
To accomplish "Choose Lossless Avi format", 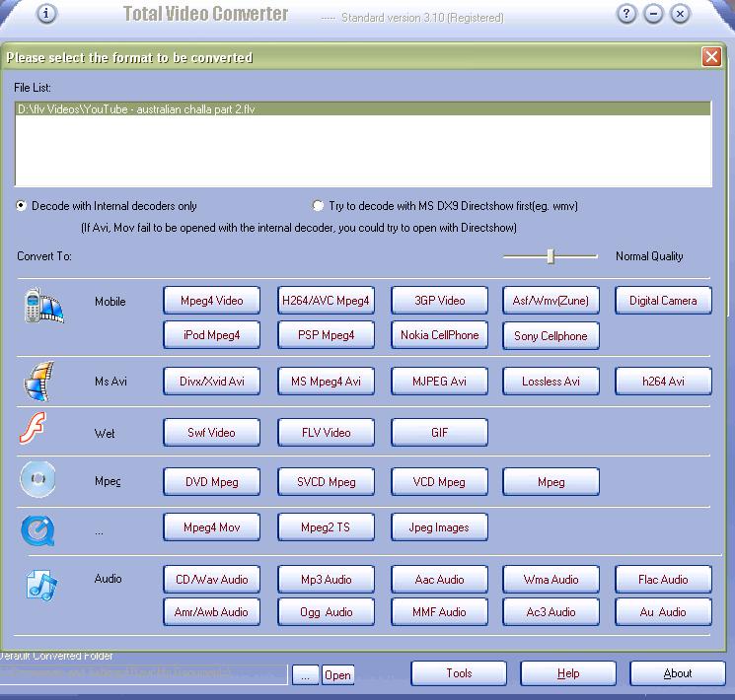I will [x=551, y=381].
